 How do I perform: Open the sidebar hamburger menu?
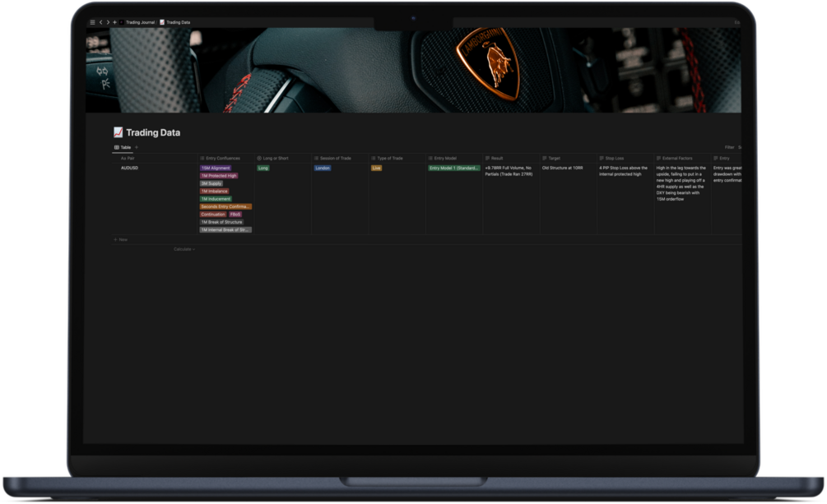93,22
